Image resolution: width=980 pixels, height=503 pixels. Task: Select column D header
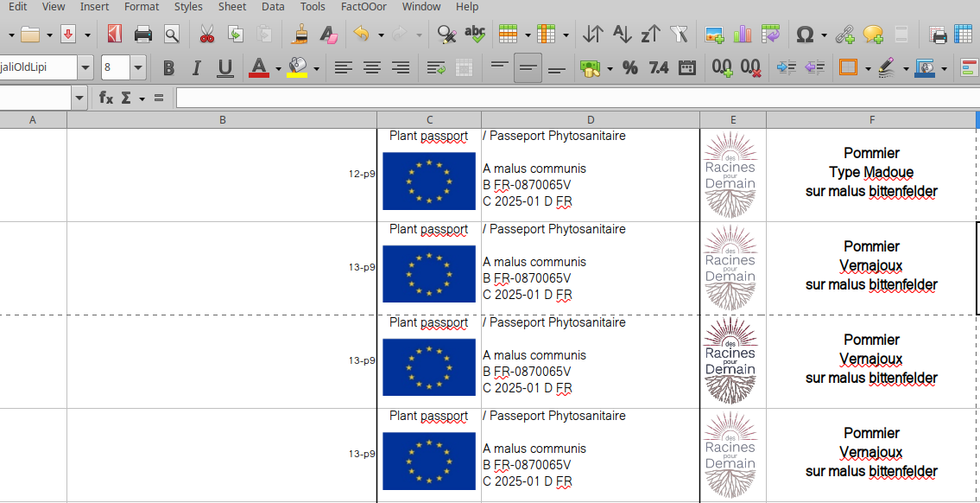pyautogui.click(x=591, y=120)
